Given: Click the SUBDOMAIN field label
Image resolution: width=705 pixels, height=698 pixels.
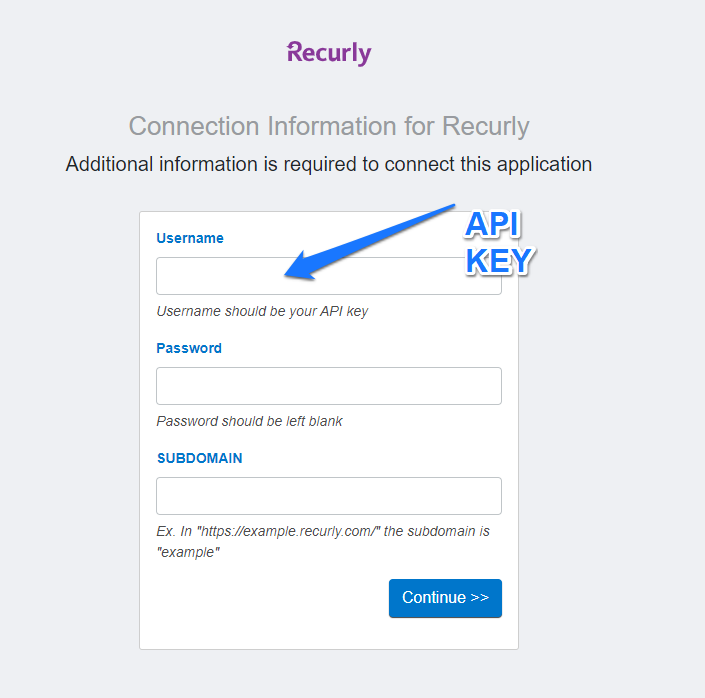Looking at the screenshot, I should 199,458.
